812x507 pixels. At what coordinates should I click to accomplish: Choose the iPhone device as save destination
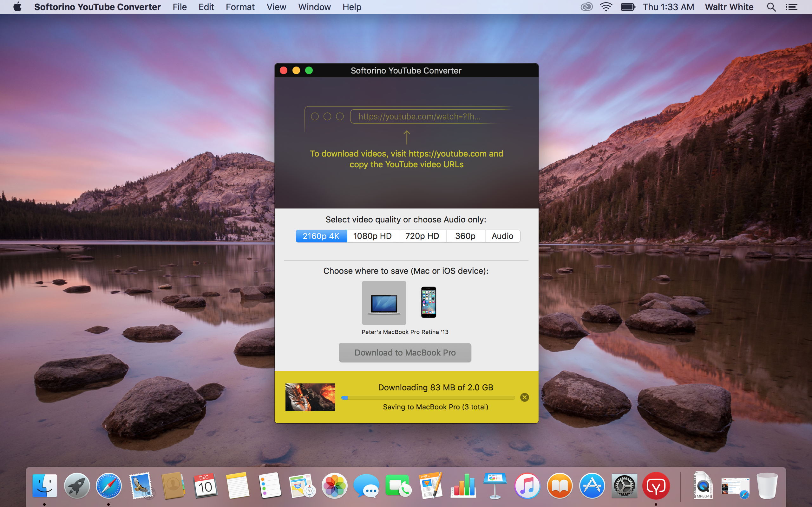click(429, 302)
